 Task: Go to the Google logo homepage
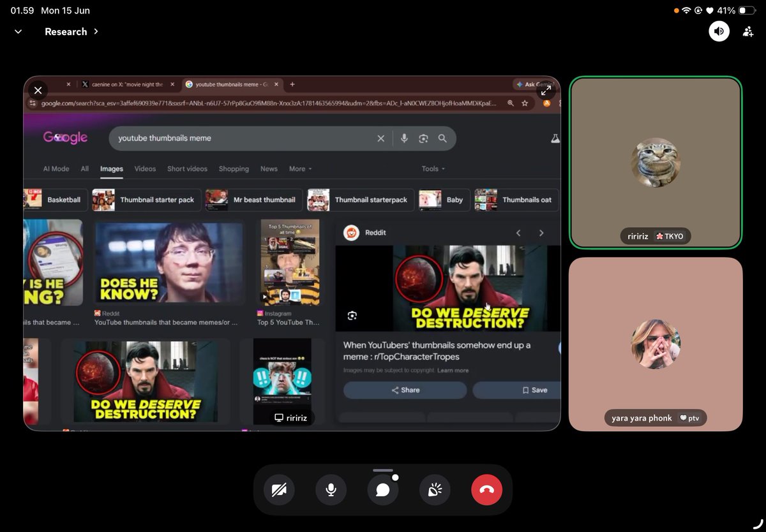click(x=65, y=138)
